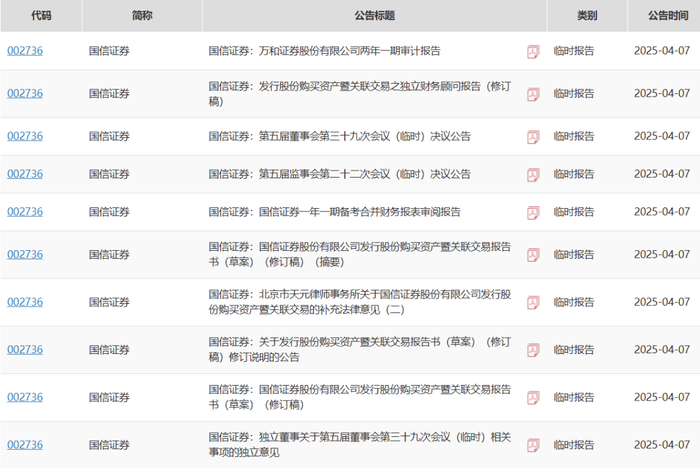Click the 代码 column header

tap(41, 16)
